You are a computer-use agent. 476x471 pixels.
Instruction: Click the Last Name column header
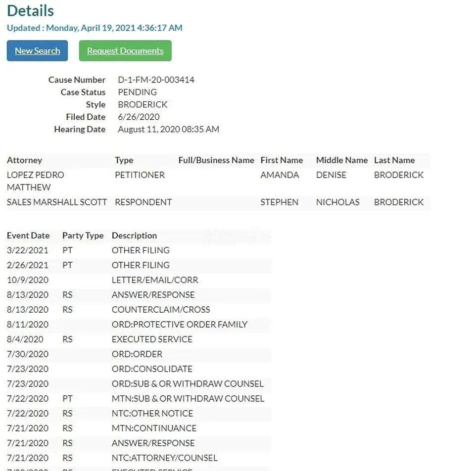point(394,160)
